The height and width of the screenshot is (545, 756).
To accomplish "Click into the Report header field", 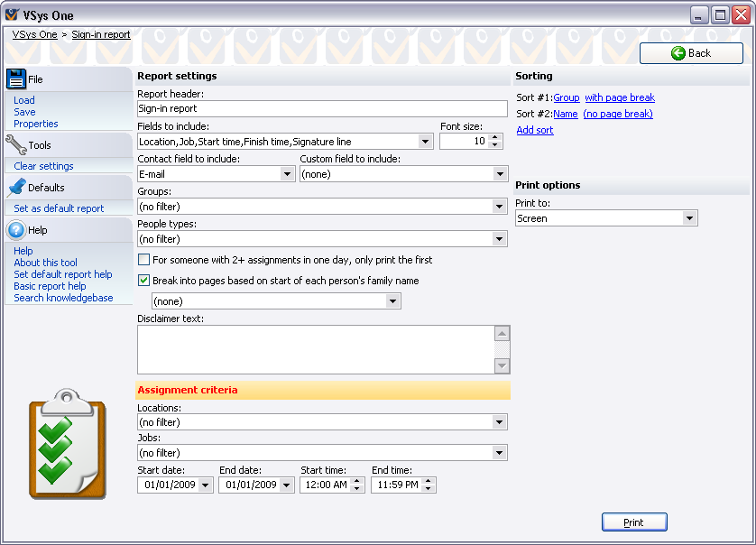I will 322,108.
